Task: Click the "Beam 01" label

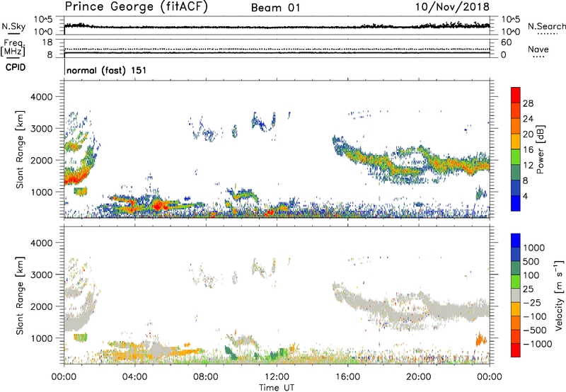Action: click(276, 8)
